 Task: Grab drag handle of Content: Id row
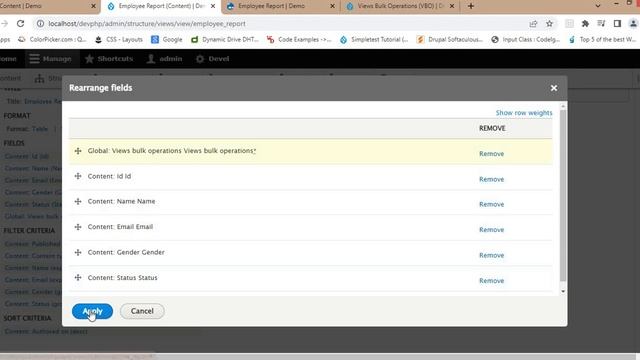pyautogui.click(x=78, y=176)
